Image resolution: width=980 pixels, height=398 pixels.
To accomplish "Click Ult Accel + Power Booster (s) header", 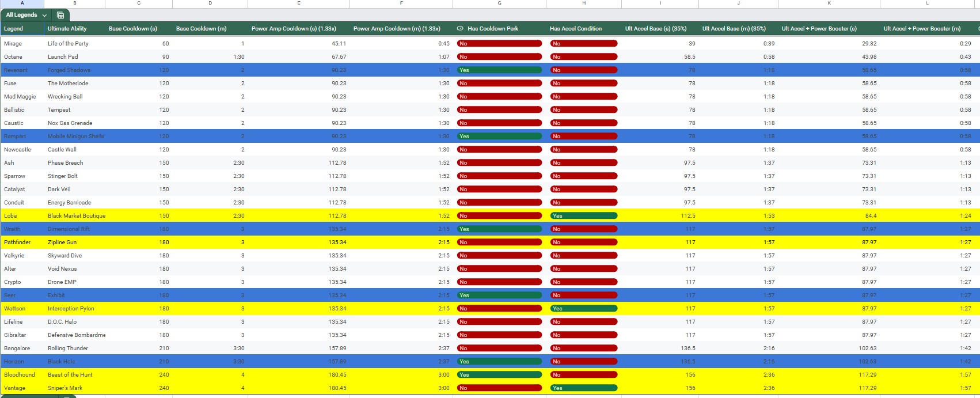I will pos(829,28).
